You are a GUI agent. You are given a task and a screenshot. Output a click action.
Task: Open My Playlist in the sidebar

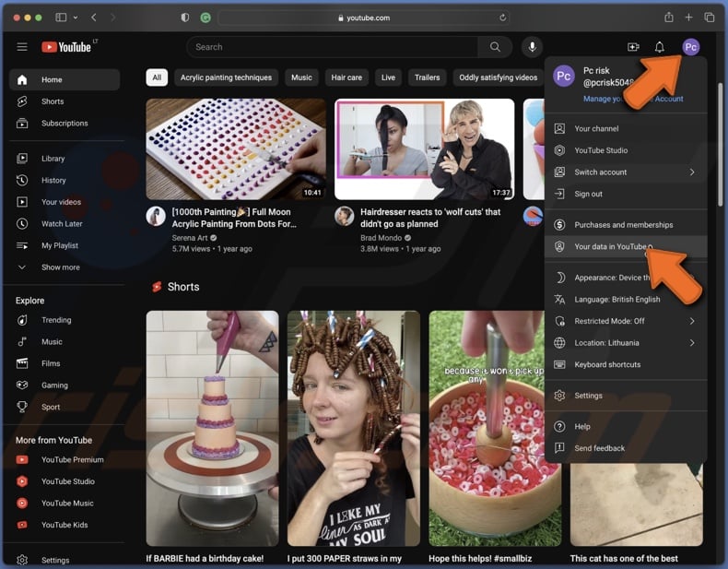click(65, 245)
